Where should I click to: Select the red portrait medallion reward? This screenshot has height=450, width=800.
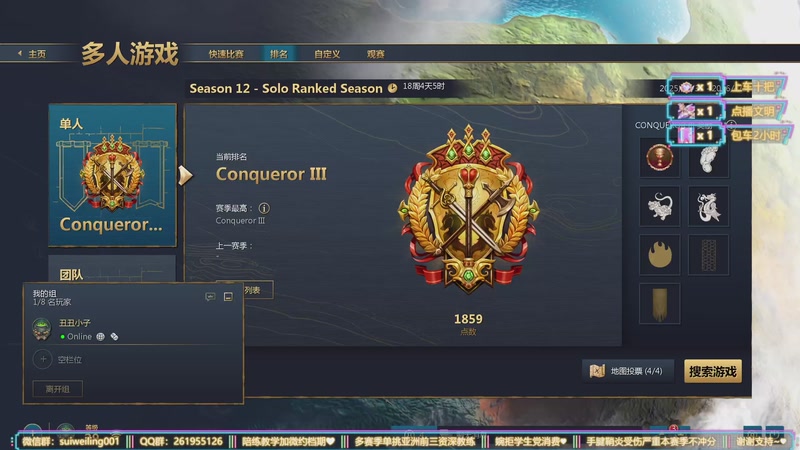(x=659, y=158)
